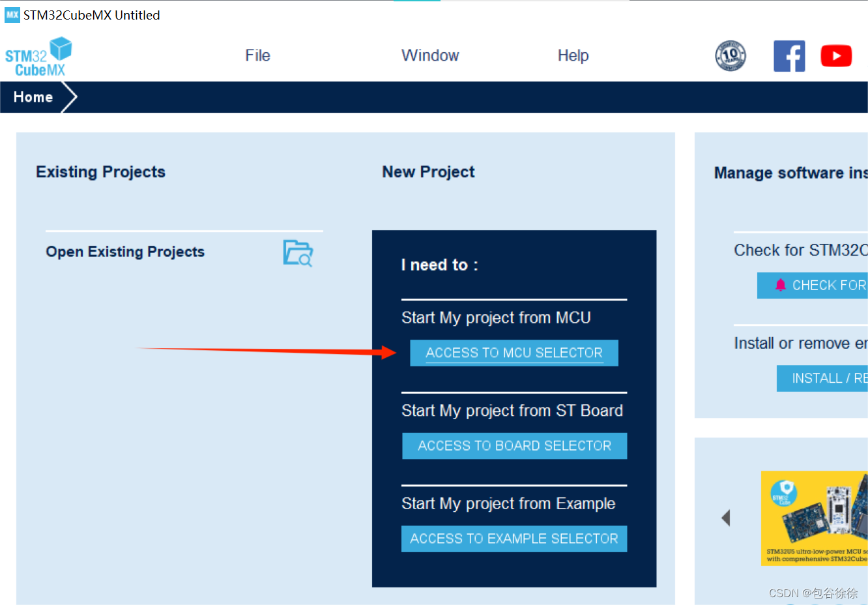The height and width of the screenshot is (605, 868).
Task: Select the Home breadcrumb tab
Action: 33,97
